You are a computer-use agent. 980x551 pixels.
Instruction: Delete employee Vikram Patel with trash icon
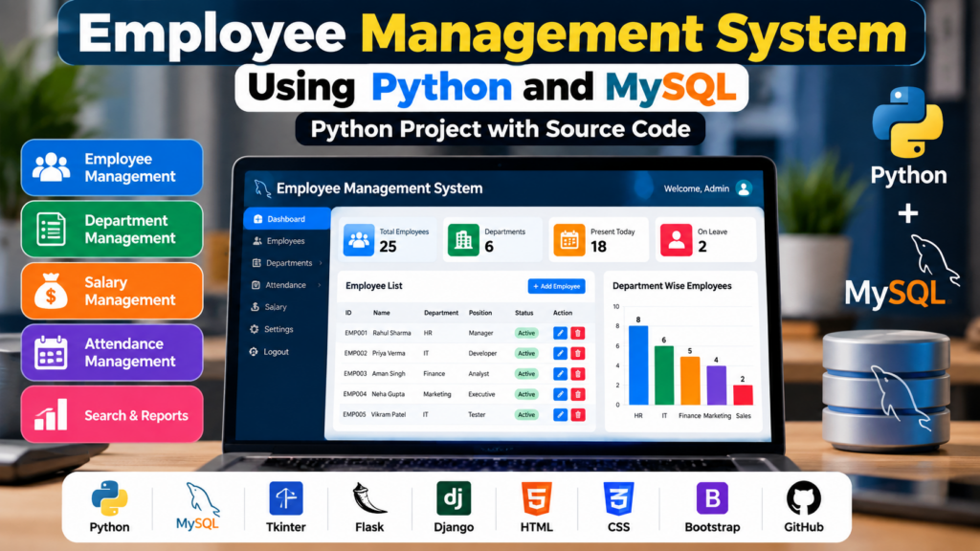[577, 415]
